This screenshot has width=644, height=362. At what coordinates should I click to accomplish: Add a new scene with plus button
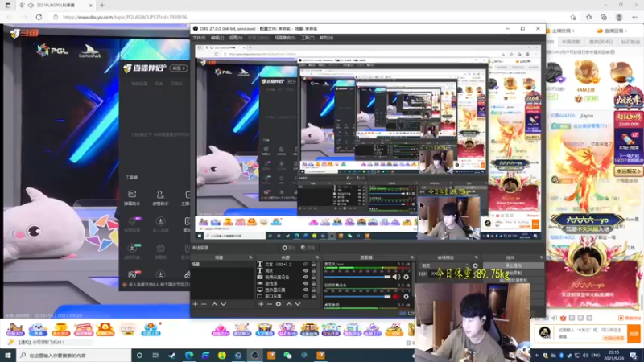195,304
